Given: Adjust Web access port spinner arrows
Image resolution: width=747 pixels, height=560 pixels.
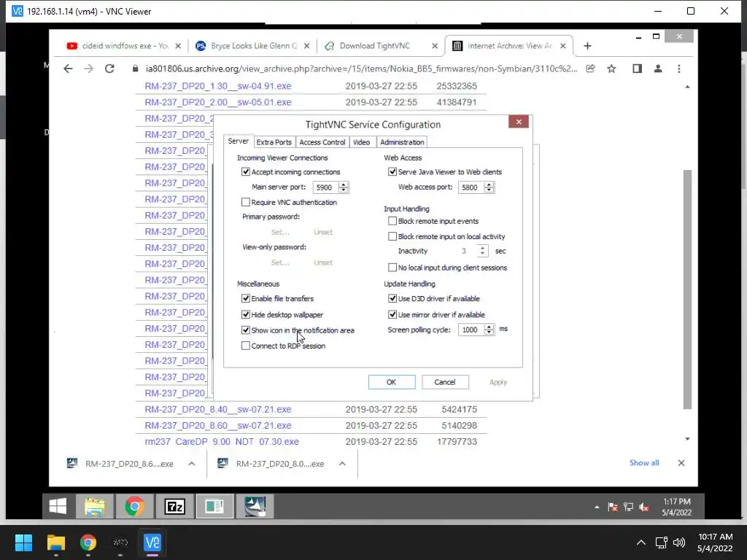Looking at the screenshot, I should [489, 187].
